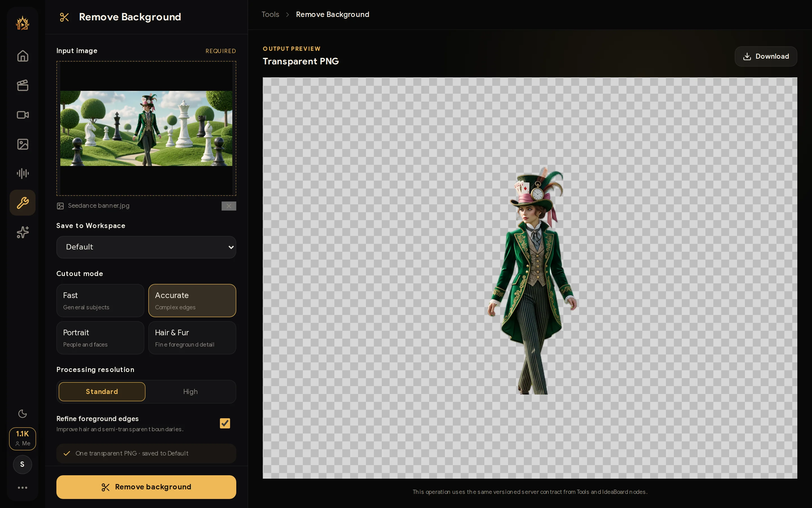
Task: Select the Fast cutout mode
Action: [100, 300]
